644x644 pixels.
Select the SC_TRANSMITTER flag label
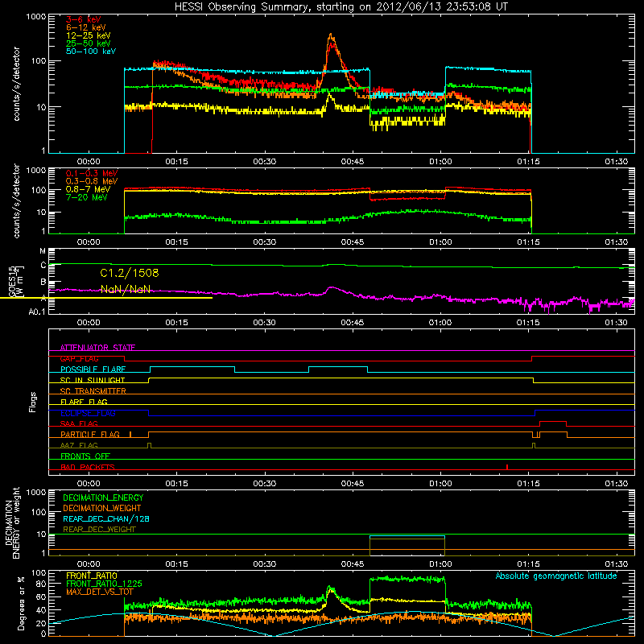pos(93,391)
